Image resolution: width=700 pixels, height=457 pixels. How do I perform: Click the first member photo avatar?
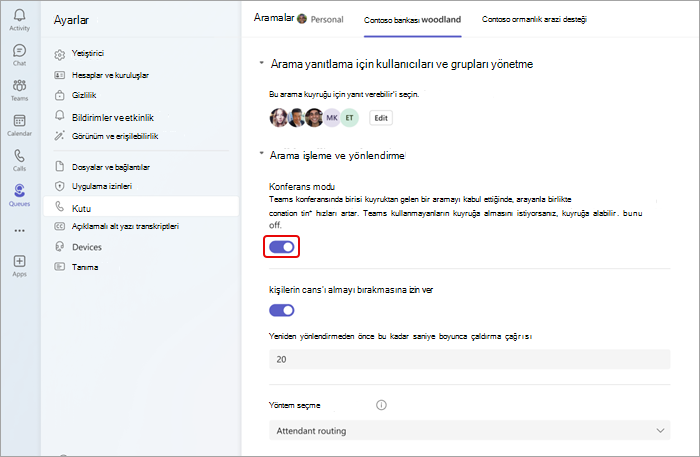coord(278,118)
